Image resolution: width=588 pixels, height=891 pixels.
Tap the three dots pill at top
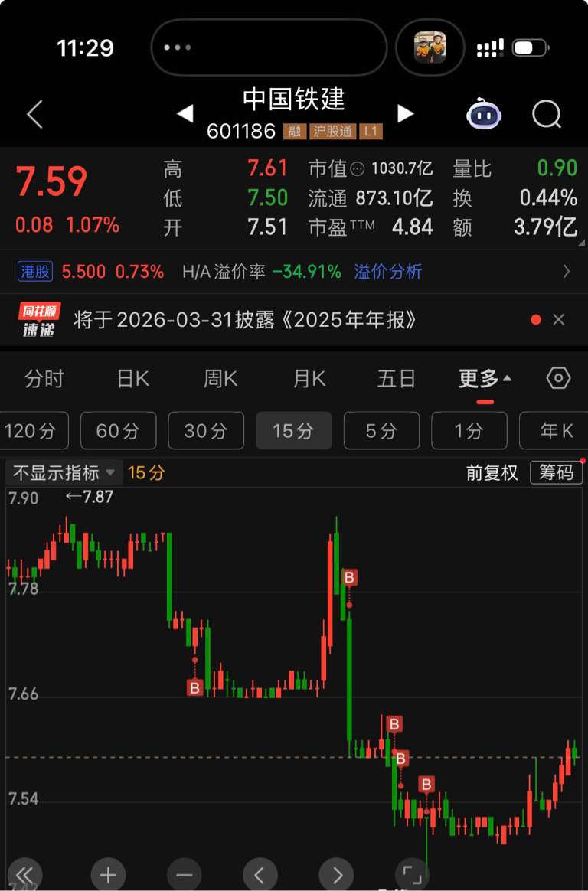click(269, 47)
